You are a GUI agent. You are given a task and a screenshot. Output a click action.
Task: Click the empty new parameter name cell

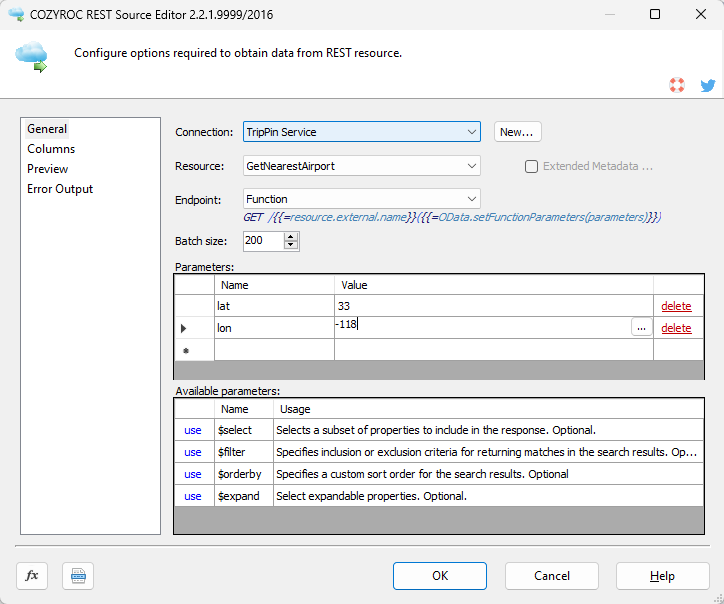(274, 350)
